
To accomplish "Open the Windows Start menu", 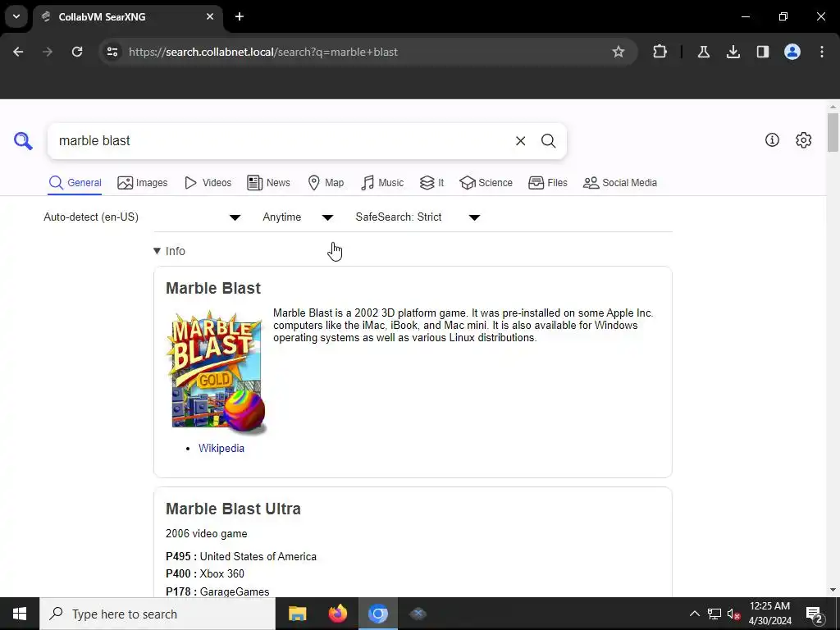I will [20, 614].
